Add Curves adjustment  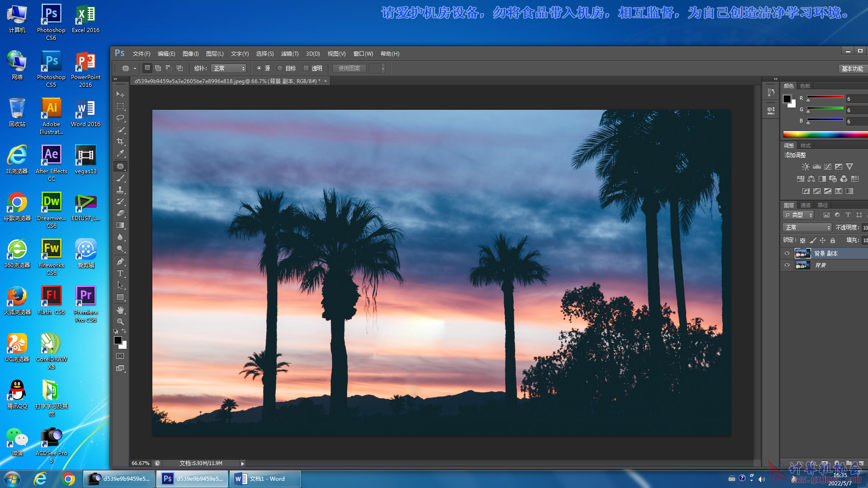[x=828, y=167]
